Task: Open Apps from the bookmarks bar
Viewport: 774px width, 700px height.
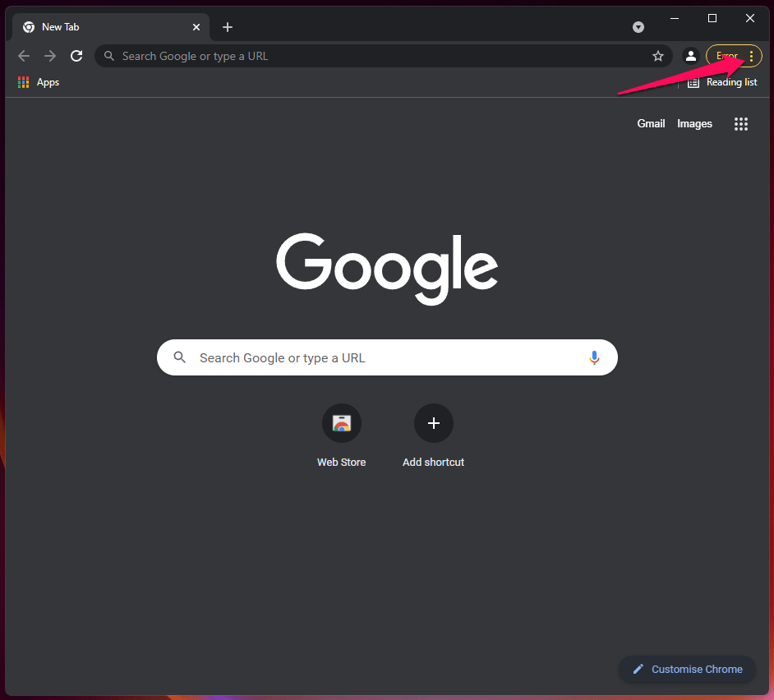Action: coord(39,82)
